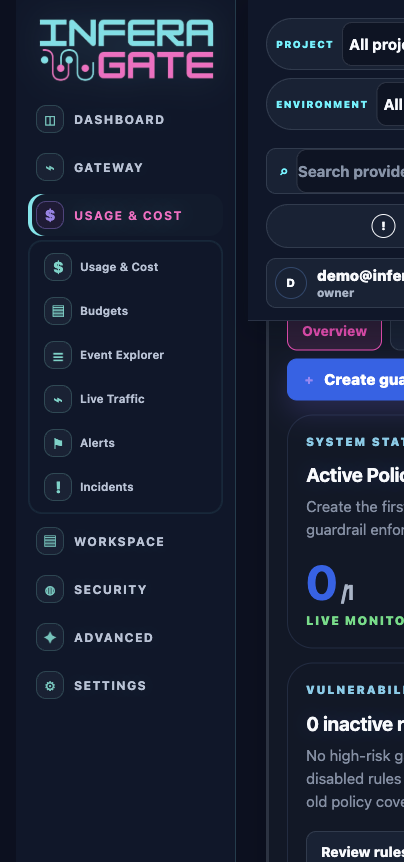Open the Budgets page
The height and width of the screenshot is (862, 404).
click(x=125, y=311)
